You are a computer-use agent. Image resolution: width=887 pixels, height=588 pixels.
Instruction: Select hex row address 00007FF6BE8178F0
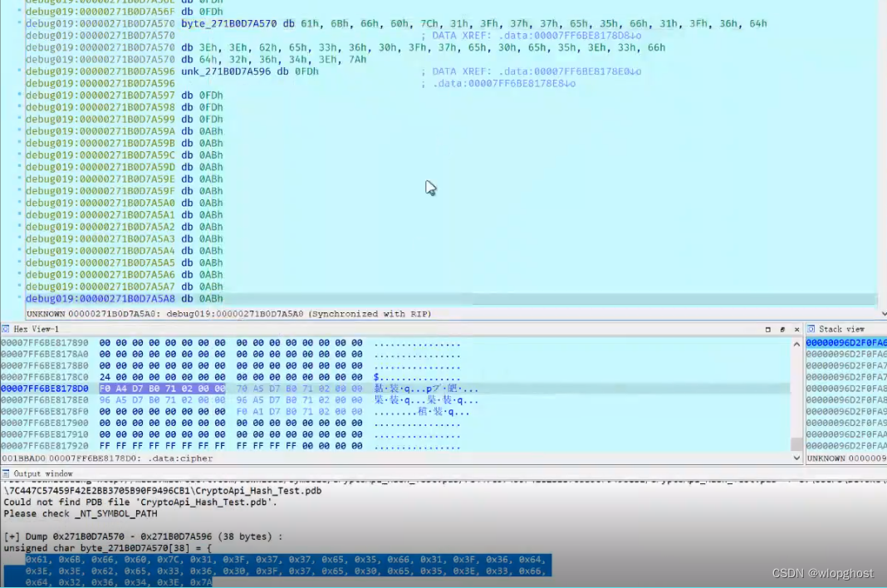pos(45,411)
